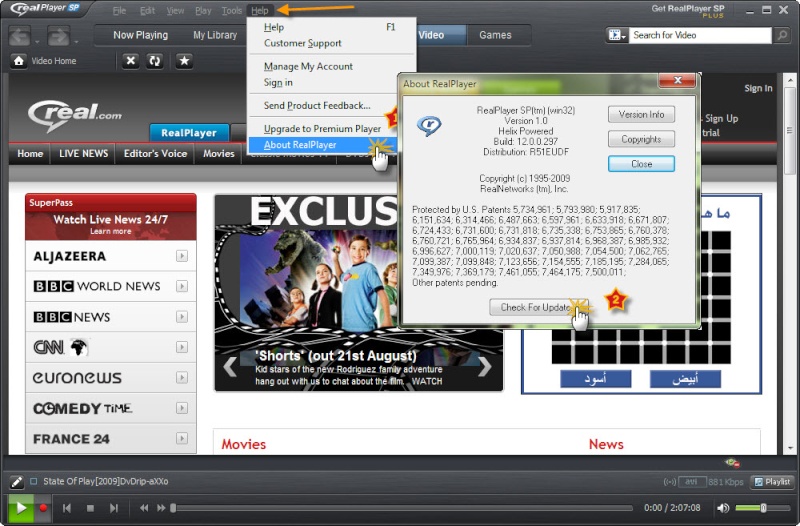Select About RealPlayer menu item

(x=322, y=145)
